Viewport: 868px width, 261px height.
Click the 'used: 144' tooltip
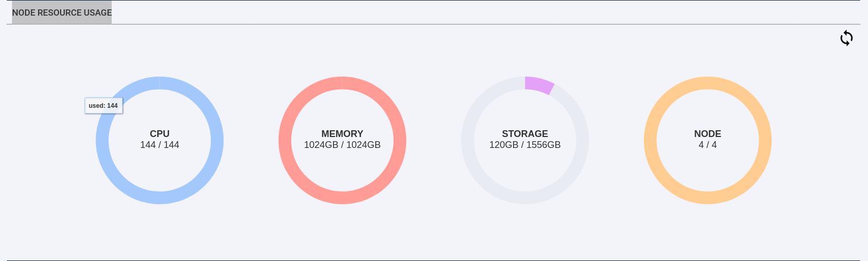[x=104, y=106]
